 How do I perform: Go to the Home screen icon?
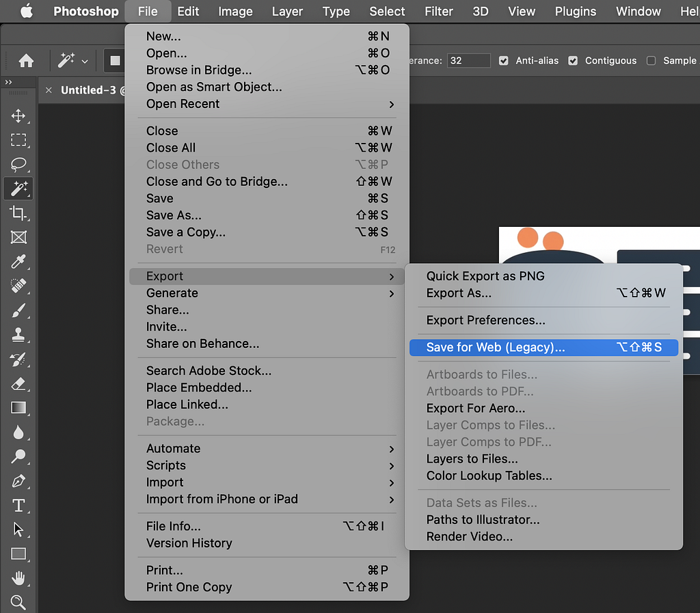click(26, 61)
